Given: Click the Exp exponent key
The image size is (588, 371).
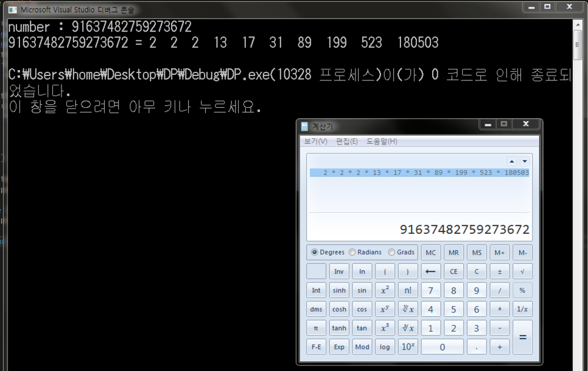Looking at the screenshot, I should click(x=339, y=347).
